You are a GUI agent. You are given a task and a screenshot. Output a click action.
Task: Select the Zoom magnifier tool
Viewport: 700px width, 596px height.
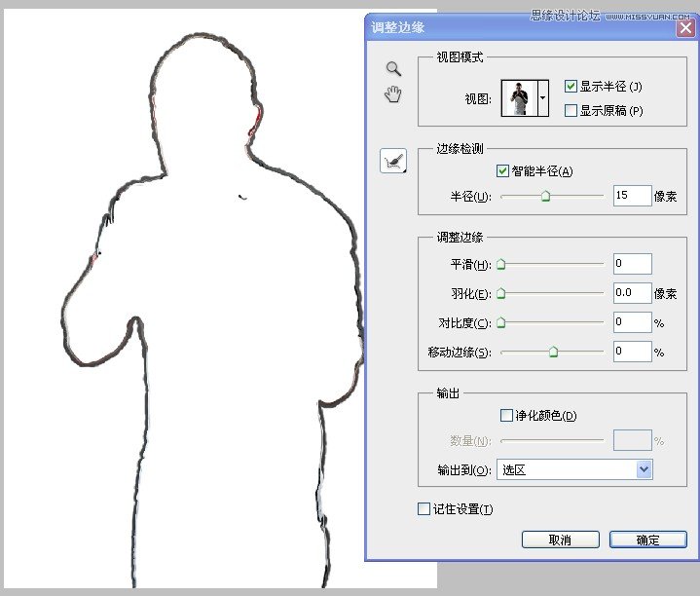coord(393,69)
